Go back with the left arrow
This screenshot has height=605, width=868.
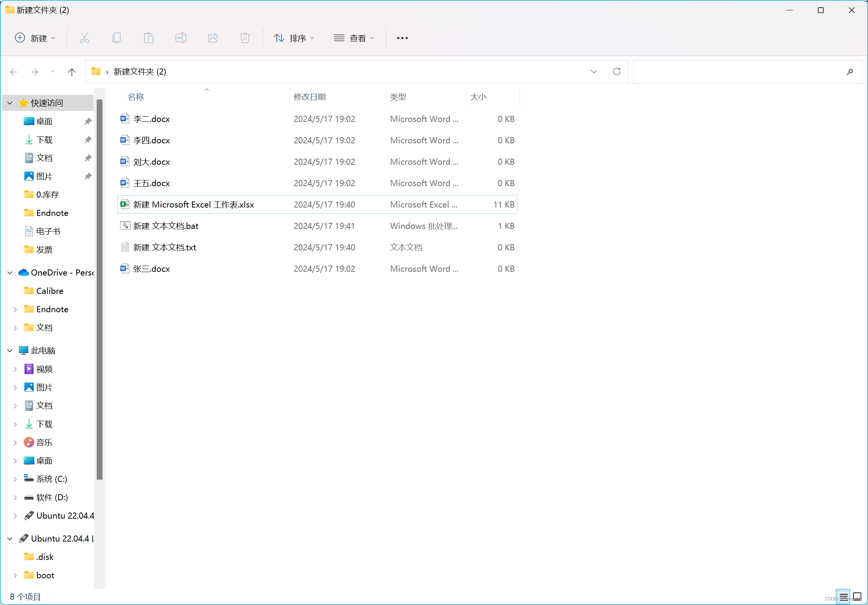point(14,72)
